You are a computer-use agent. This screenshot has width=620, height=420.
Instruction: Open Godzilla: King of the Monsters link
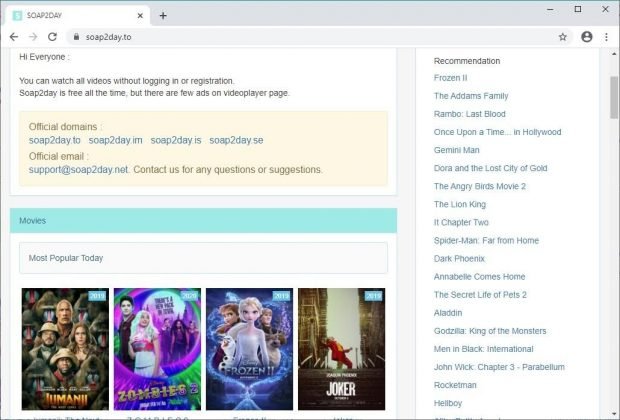pos(490,331)
